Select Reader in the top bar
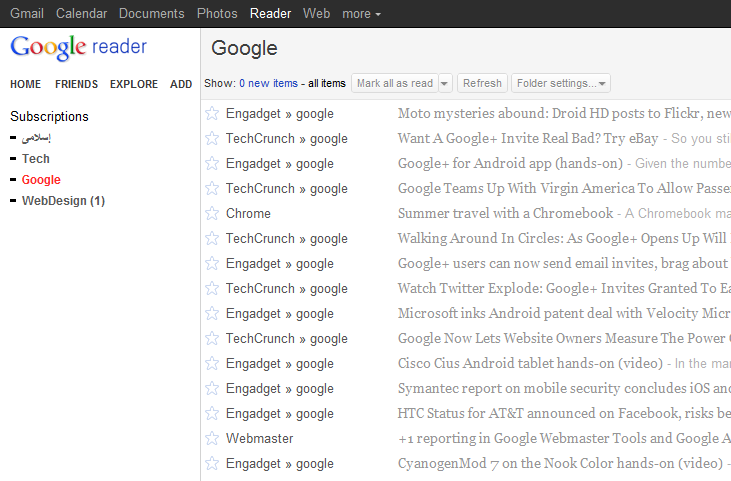 click(x=270, y=14)
